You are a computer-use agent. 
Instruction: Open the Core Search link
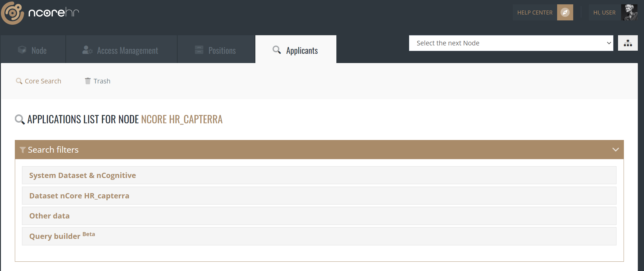point(39,81)
